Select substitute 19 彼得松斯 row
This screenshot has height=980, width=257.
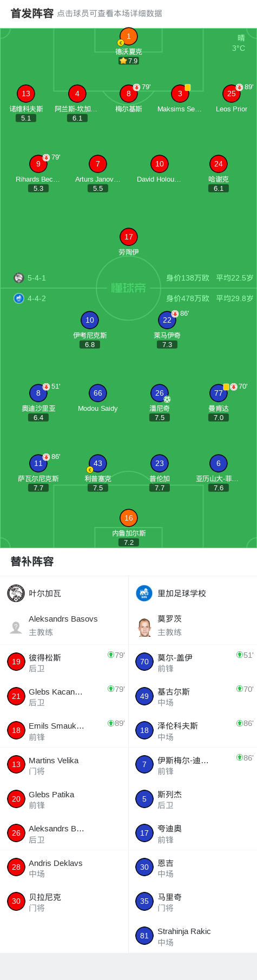(64, 662)
